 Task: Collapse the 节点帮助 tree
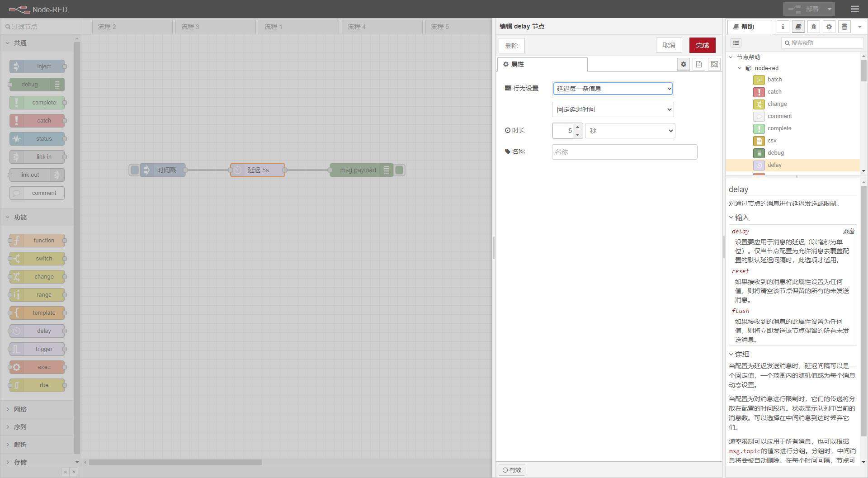coord(731,57)
